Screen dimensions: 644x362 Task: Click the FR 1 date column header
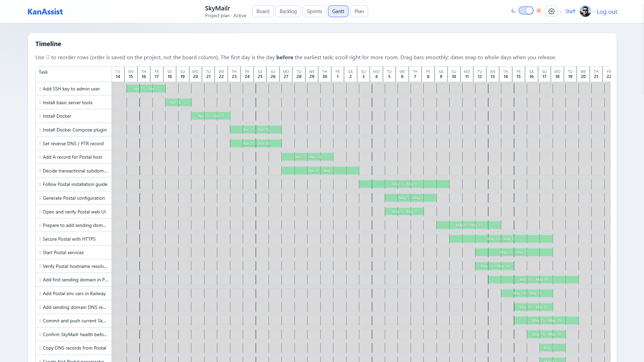tap(337, 74)
